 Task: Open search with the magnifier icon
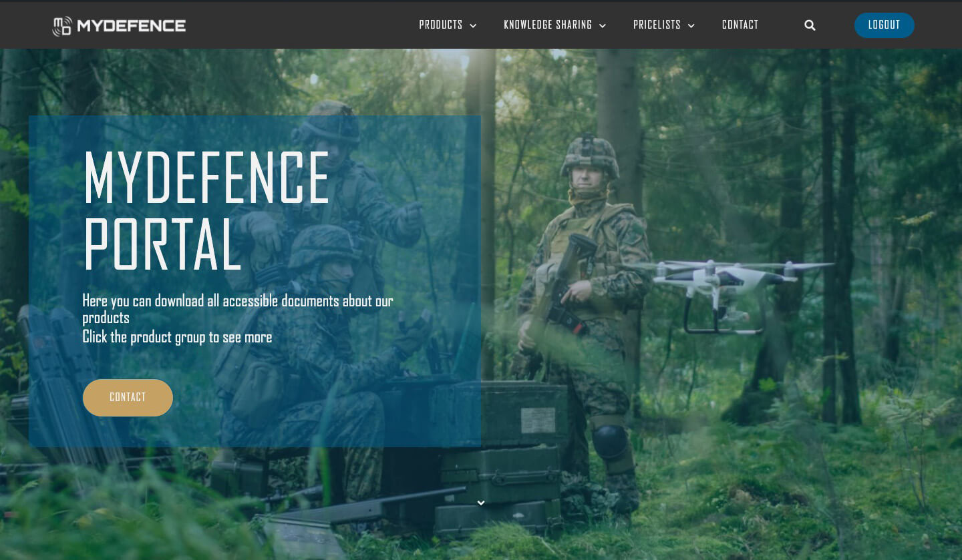[x=810, y=25]
